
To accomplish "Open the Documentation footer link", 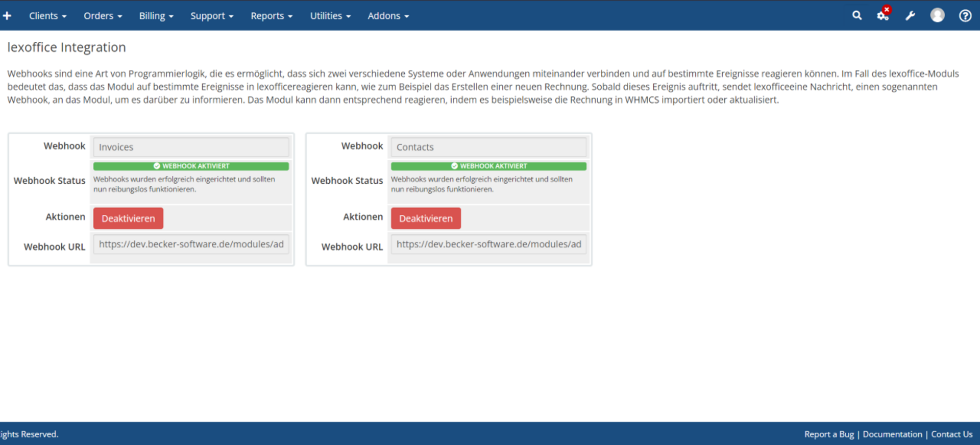I will 892,434.
